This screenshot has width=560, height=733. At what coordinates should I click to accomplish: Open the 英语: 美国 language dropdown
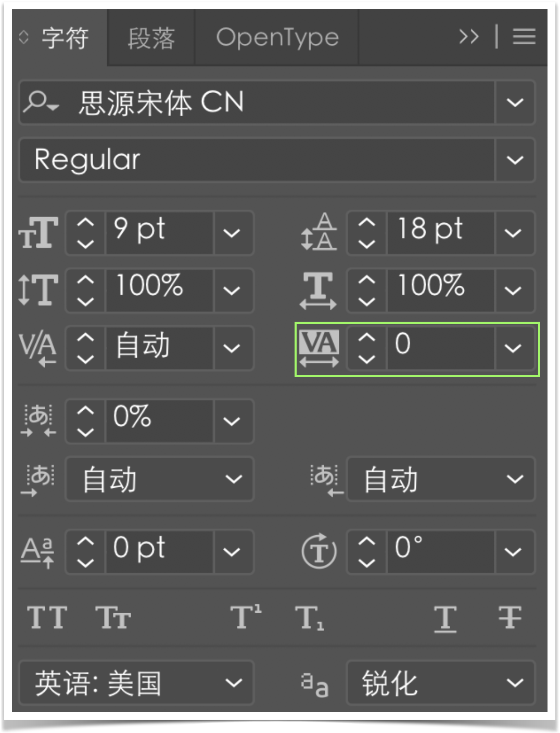(x=136, y=683)
